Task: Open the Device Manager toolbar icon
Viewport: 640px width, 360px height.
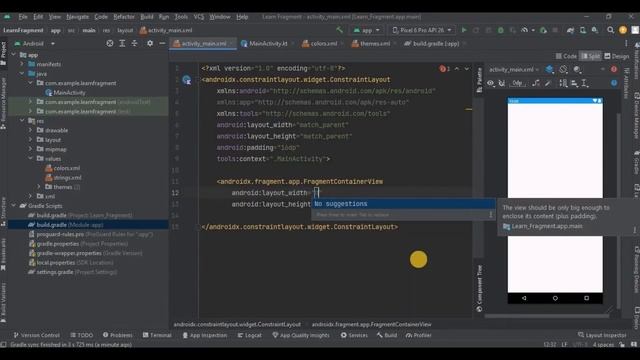Action: (x=582, y=30)
